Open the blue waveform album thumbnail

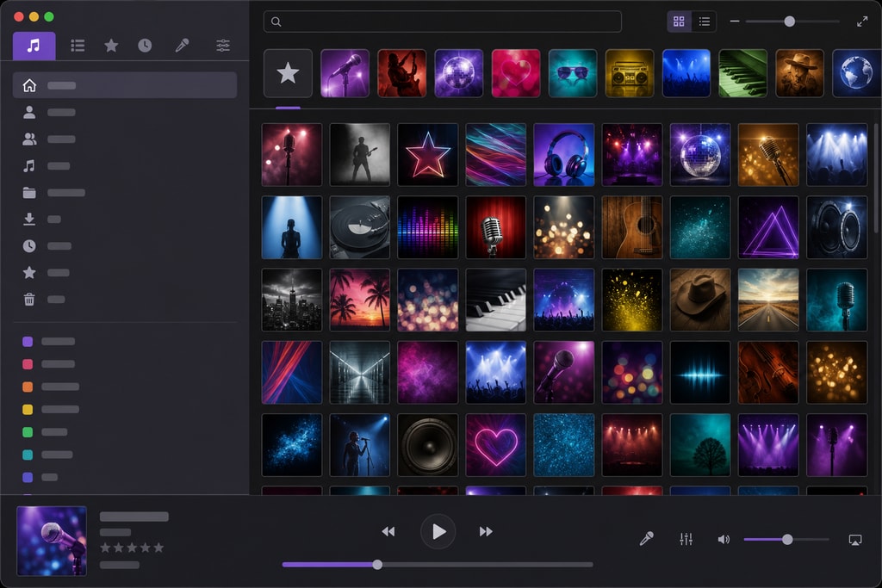click(x=699, y=372)
